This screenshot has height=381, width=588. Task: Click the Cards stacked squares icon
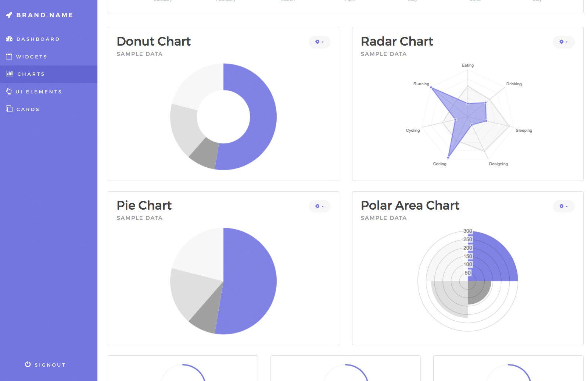(x=9, y=109)
